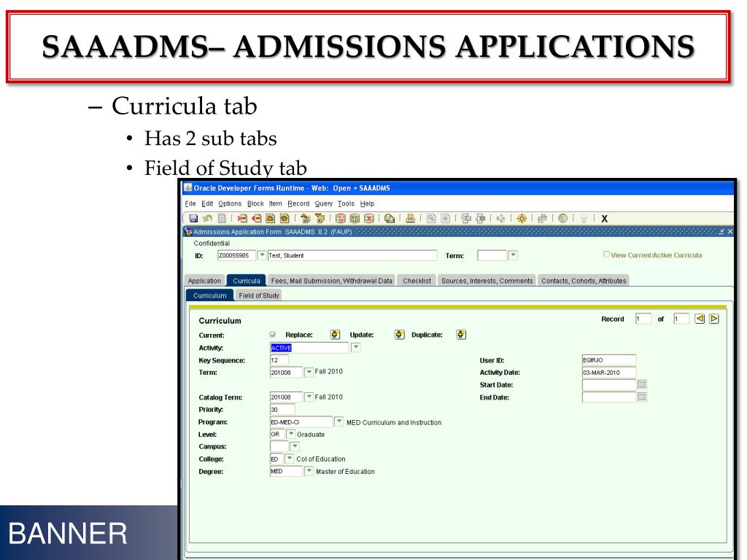The height and width of the screenshot is (560, 747).
Task: Open the Program dropdown arrow
Action: 338,421
